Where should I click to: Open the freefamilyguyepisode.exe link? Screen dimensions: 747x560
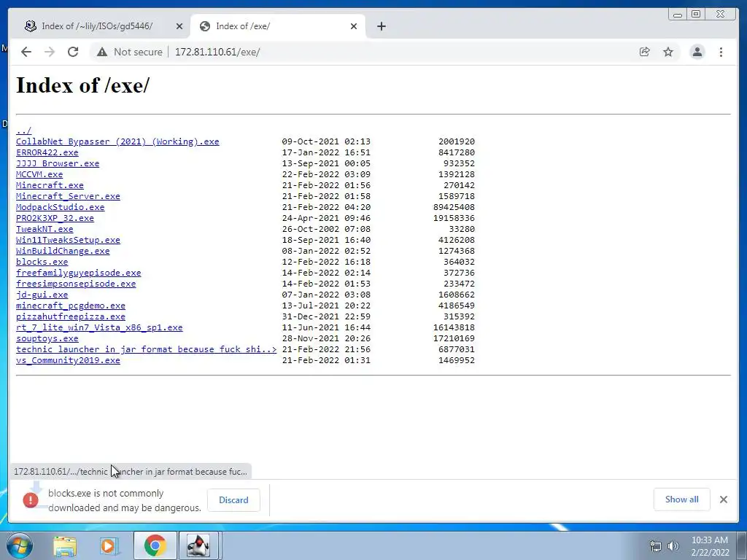point(79,273)
